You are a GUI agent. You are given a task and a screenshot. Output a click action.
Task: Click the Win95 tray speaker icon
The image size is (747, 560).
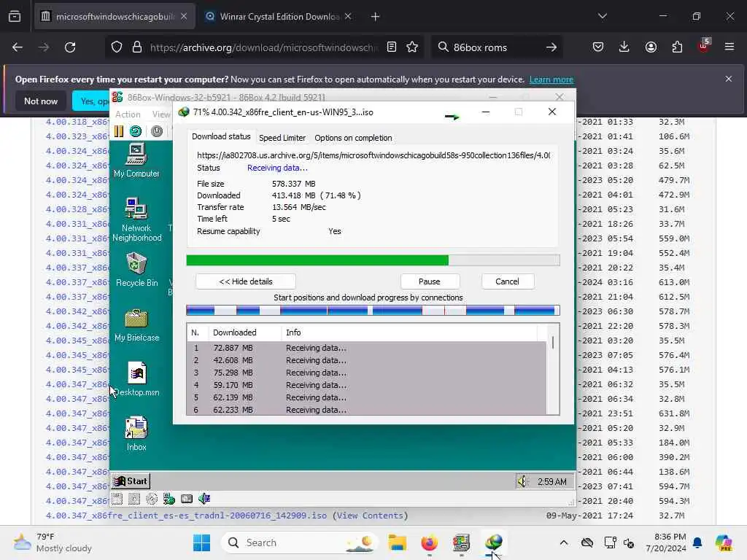pos(522,481)
